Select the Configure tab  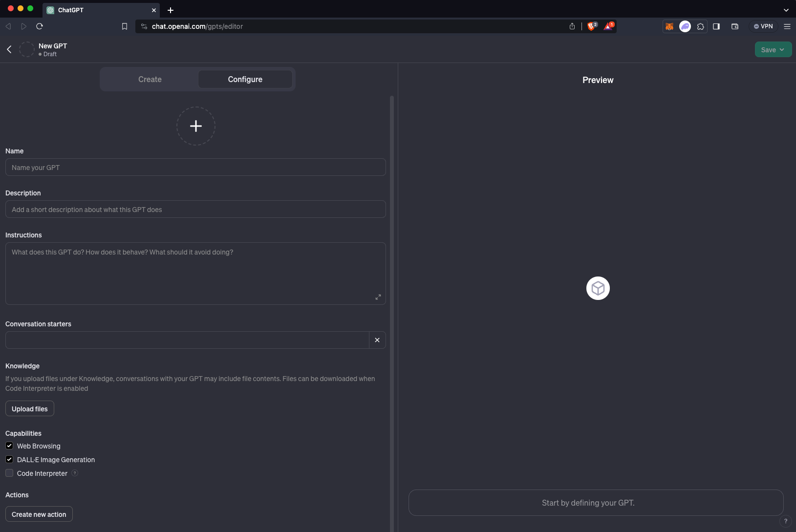click(x=245, y=79)
